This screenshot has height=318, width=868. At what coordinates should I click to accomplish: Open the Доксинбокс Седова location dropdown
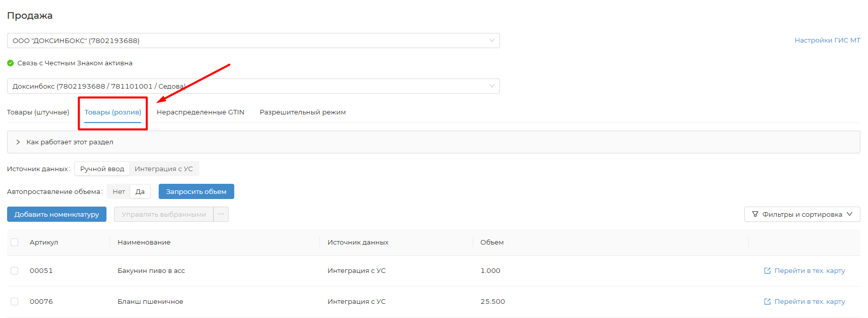pyautogui.click(x=253, y=86)
